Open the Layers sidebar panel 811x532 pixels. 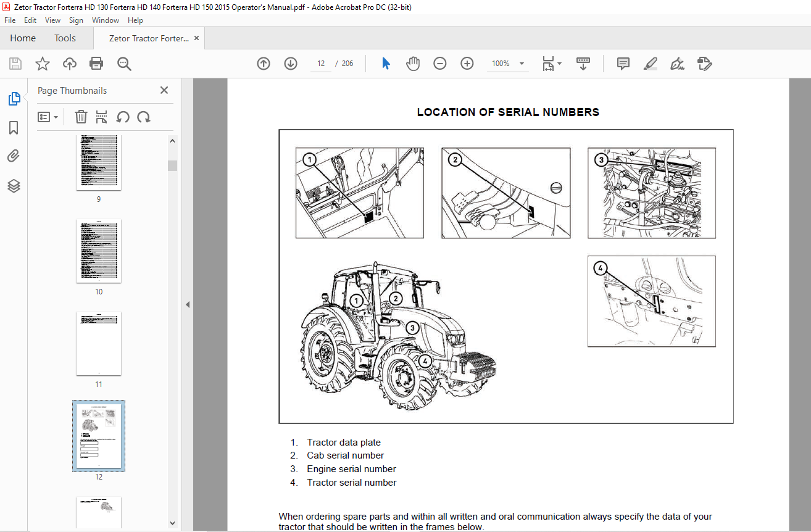14,185
